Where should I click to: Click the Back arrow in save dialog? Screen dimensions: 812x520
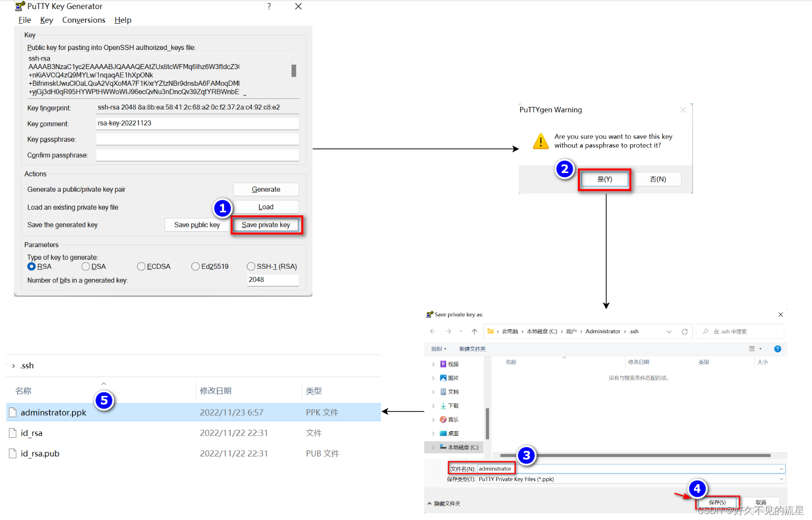point(432,331)
